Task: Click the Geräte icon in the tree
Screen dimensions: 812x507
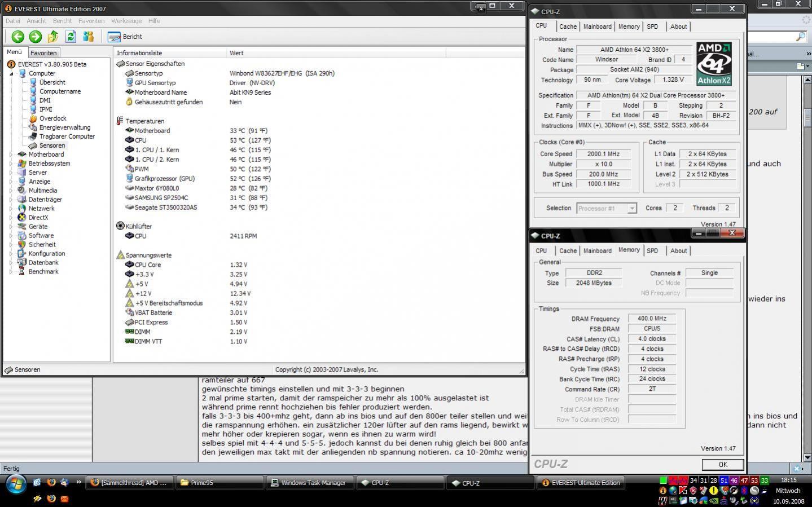Action: click(22, 227)
